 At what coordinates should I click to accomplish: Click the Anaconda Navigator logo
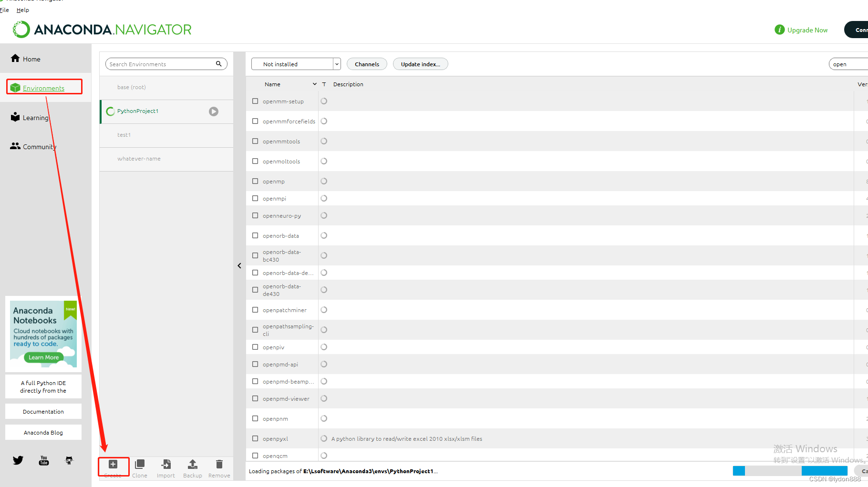click(102, 30)
